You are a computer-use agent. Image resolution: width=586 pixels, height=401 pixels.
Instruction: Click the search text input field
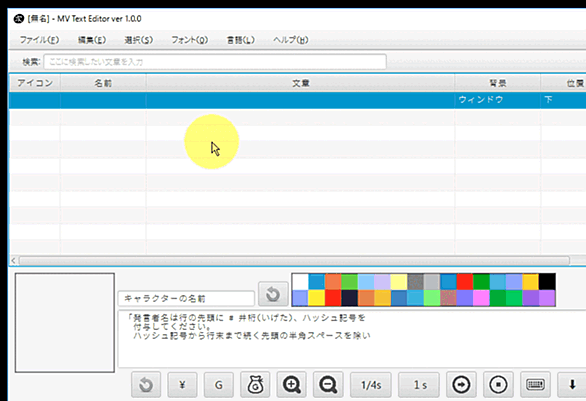215,62
